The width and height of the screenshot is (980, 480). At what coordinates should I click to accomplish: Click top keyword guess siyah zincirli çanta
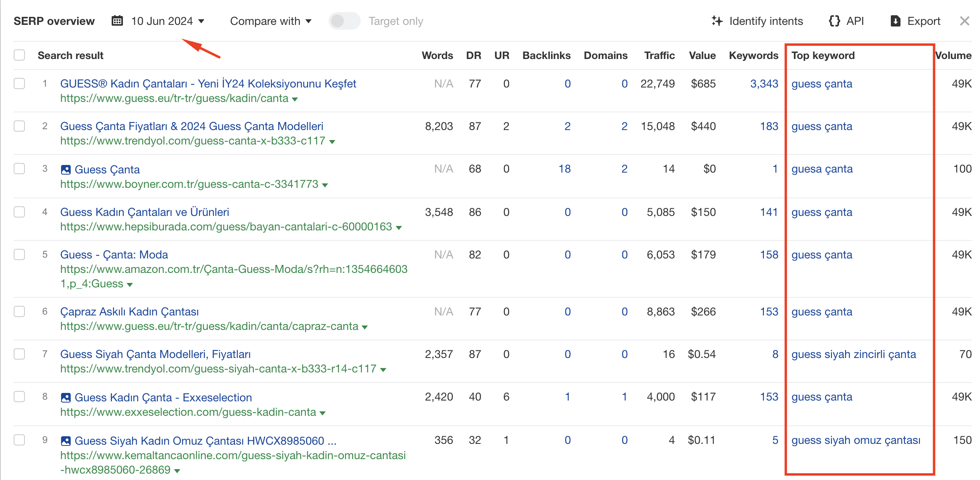click(x=853, y=354)
